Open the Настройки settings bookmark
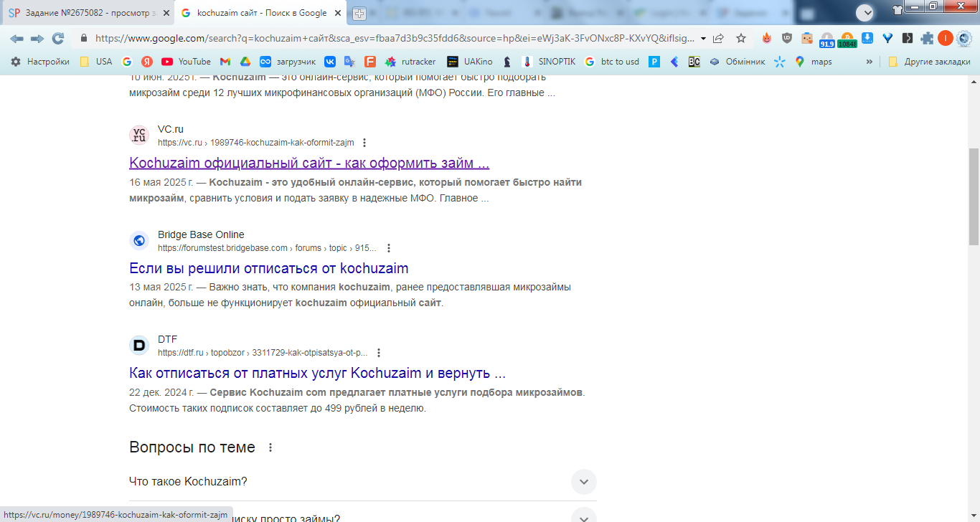This screenshot has width=980, height=522. point(40,62)
